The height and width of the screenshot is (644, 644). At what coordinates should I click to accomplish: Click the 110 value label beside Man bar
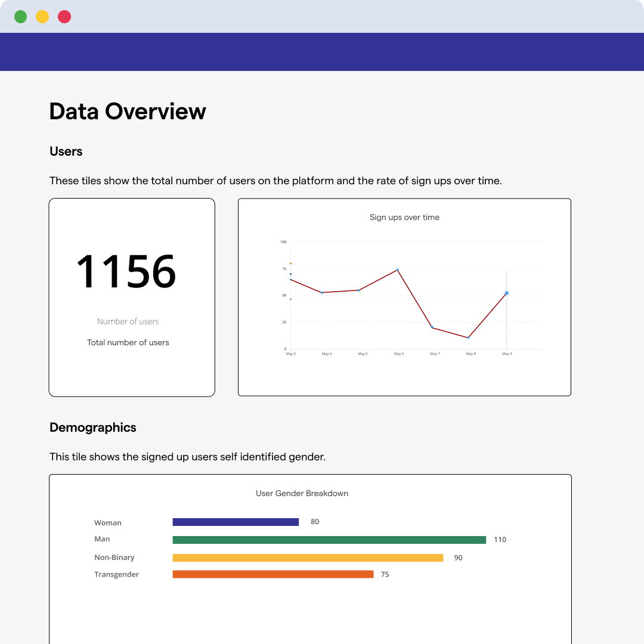(500, 540)
